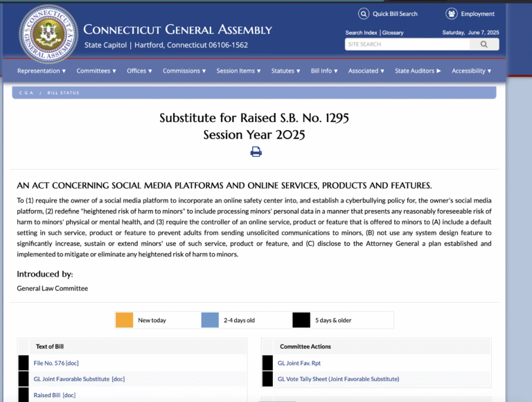Click the blue 2-4 days old legend swatch

210,320
